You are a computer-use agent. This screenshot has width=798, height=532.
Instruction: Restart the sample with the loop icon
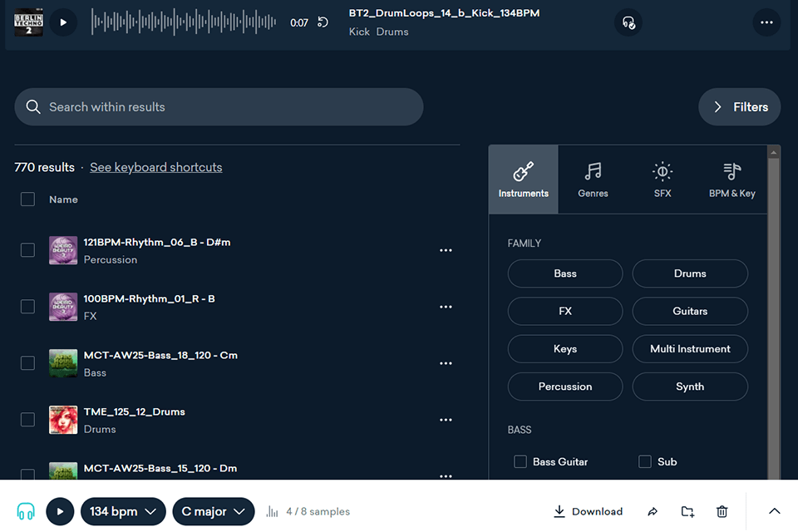tap(323, 22)
